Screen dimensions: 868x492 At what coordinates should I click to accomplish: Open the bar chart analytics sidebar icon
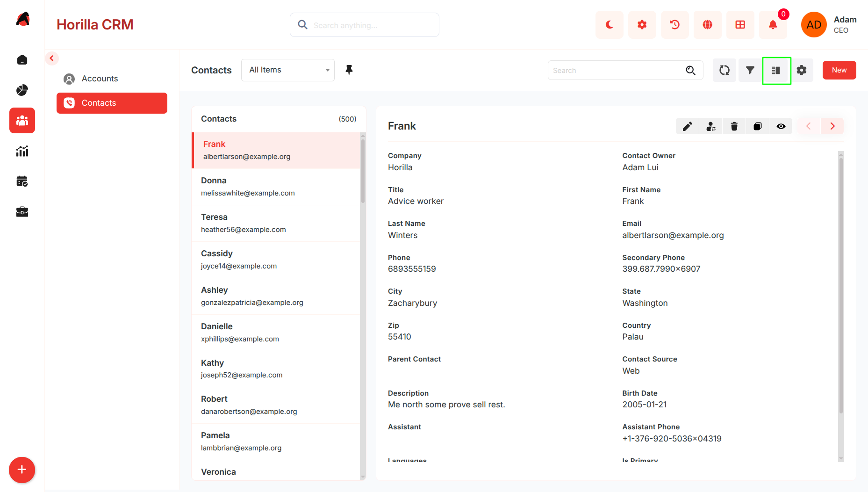point(22,151)
